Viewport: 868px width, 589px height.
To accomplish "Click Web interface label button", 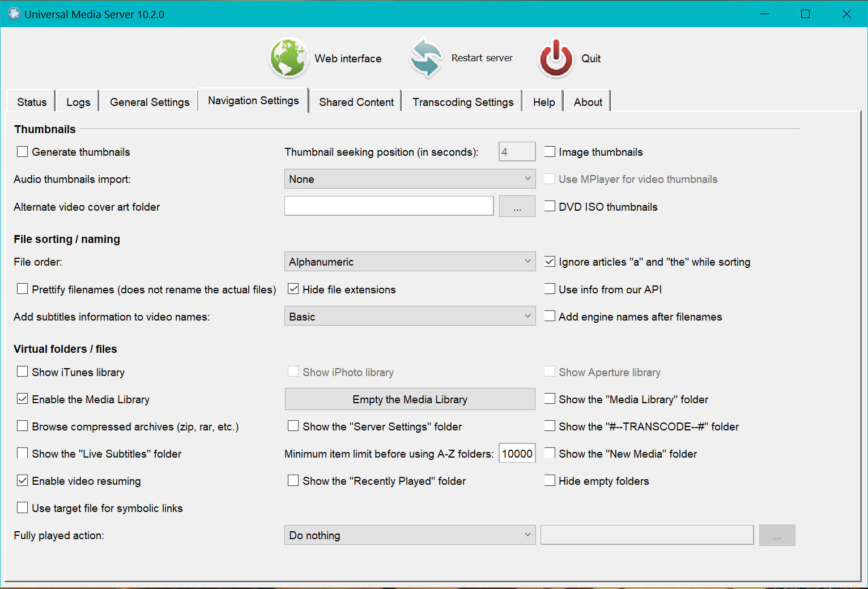I will [x=348, y=58].
